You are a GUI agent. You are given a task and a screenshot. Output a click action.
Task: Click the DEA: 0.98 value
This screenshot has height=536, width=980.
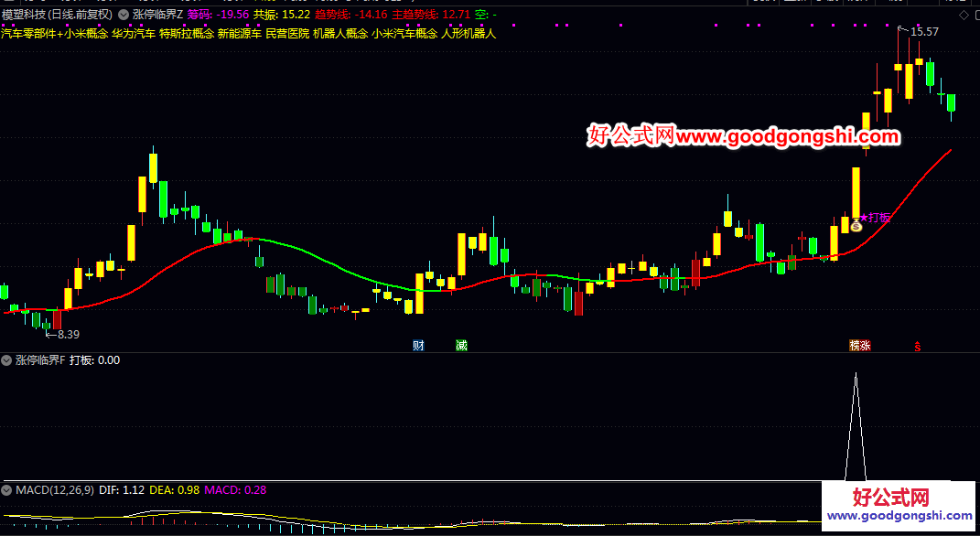coord(175,490)
